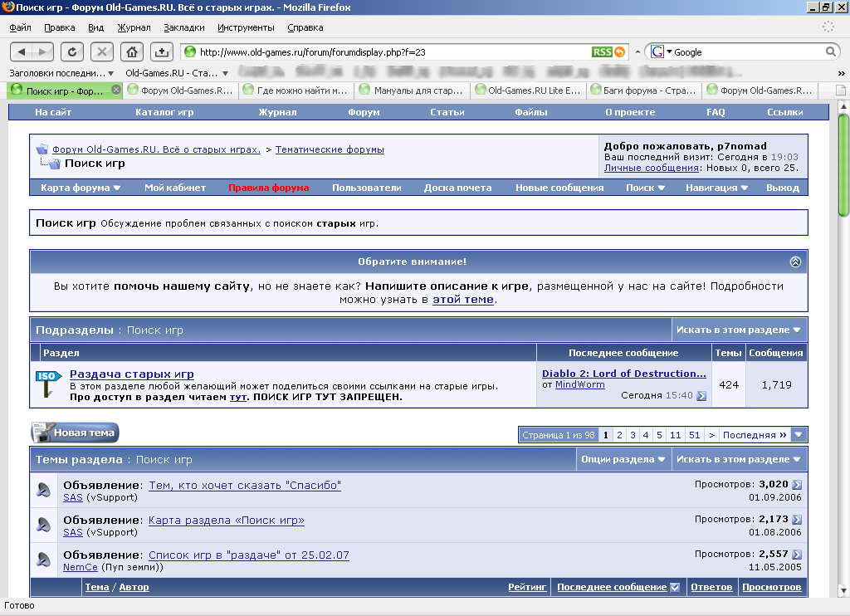850x616 pixels.
Task: Open the 'Заголовки последни...' bookmark dropdown
Action: (x=61, y=73)
